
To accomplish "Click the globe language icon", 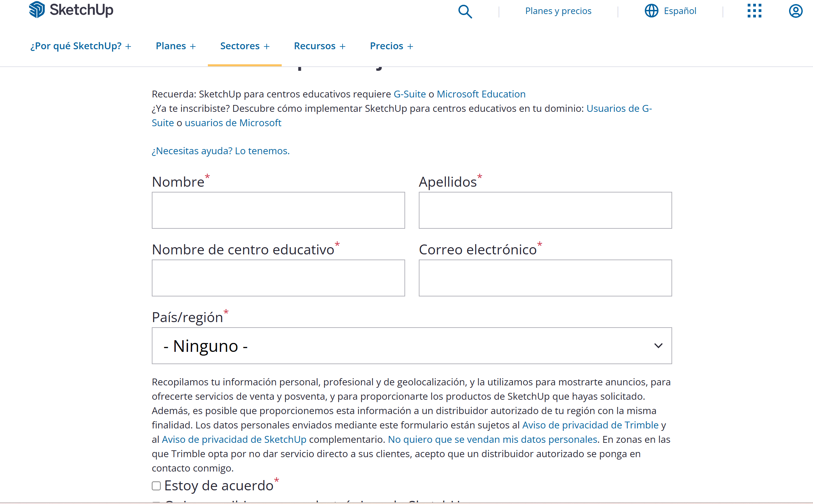I will click(651, 11).
